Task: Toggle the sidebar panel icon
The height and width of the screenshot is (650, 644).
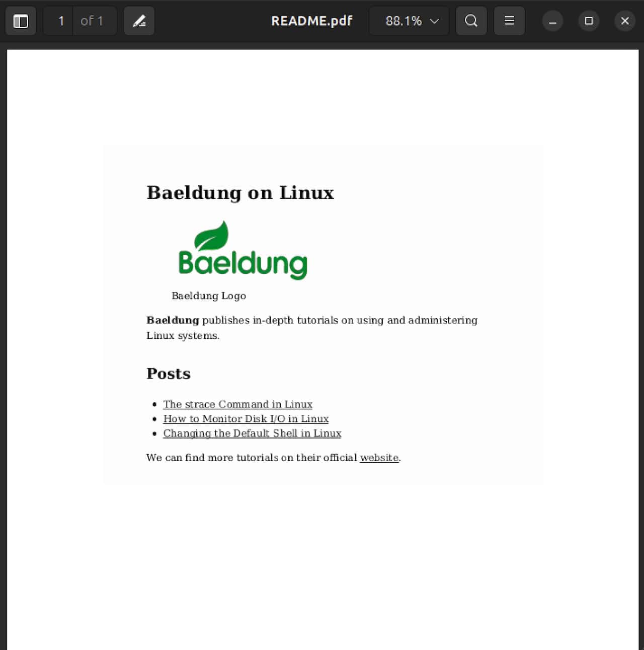Action: tap(21, 21)
